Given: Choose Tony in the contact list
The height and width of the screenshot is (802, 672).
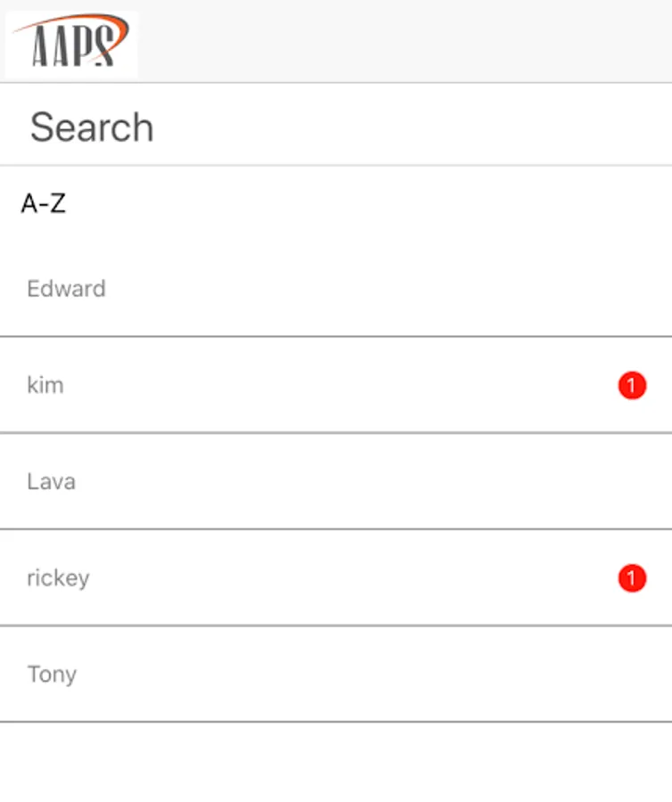Looking at the screenshot, I should [x=336, y=675].
